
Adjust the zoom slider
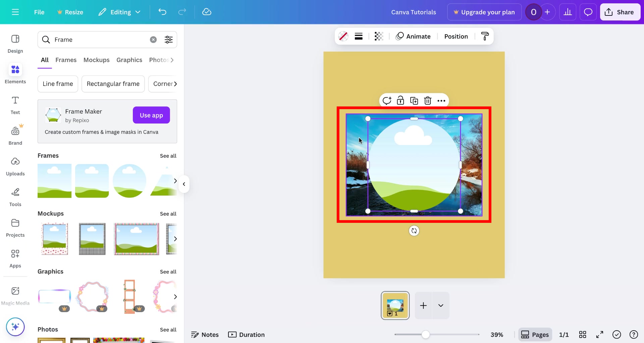[x=426, y=334]
